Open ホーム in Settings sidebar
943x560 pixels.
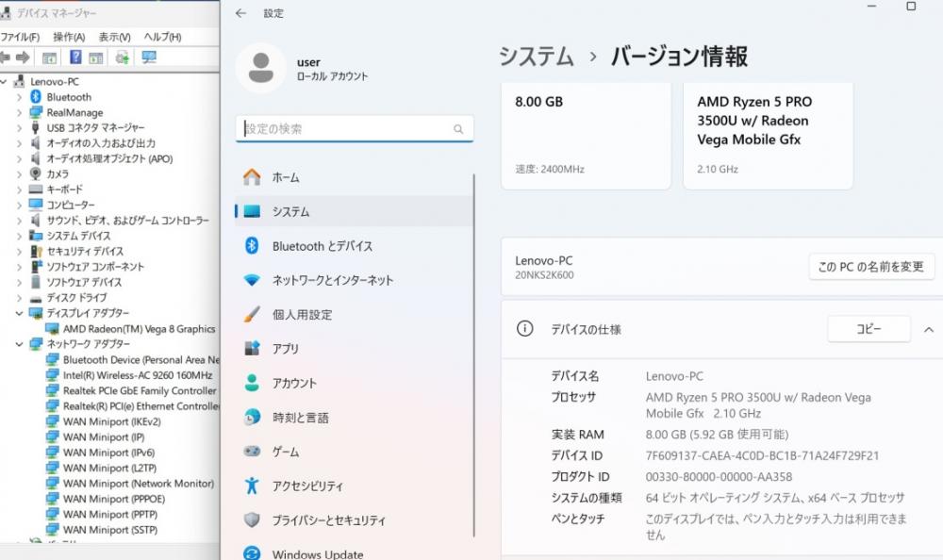354,177
